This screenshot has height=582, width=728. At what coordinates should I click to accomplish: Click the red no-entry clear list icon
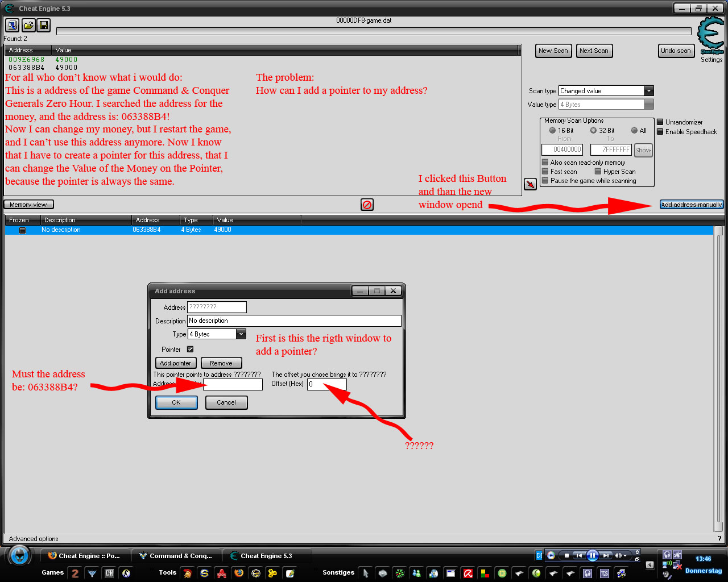(367, 205)
